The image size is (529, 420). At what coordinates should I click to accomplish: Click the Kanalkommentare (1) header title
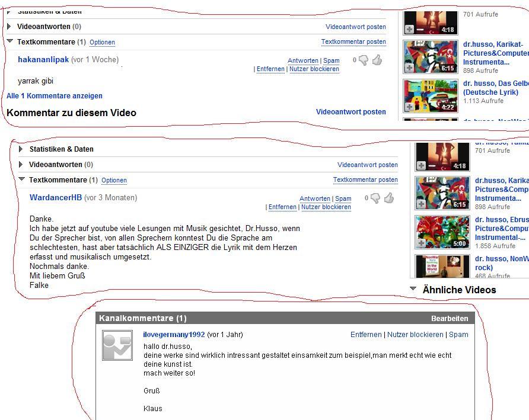coord(143,318)
